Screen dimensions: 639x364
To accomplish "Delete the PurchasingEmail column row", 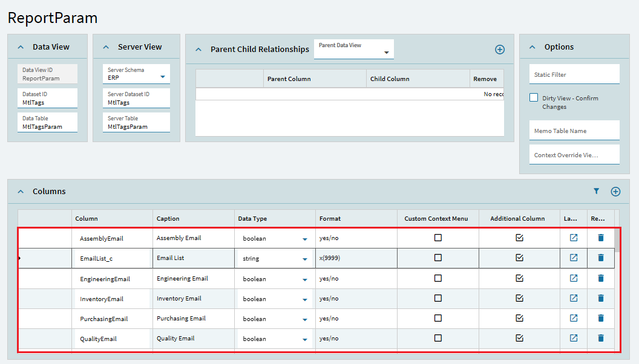I will [x=601, y=318].
